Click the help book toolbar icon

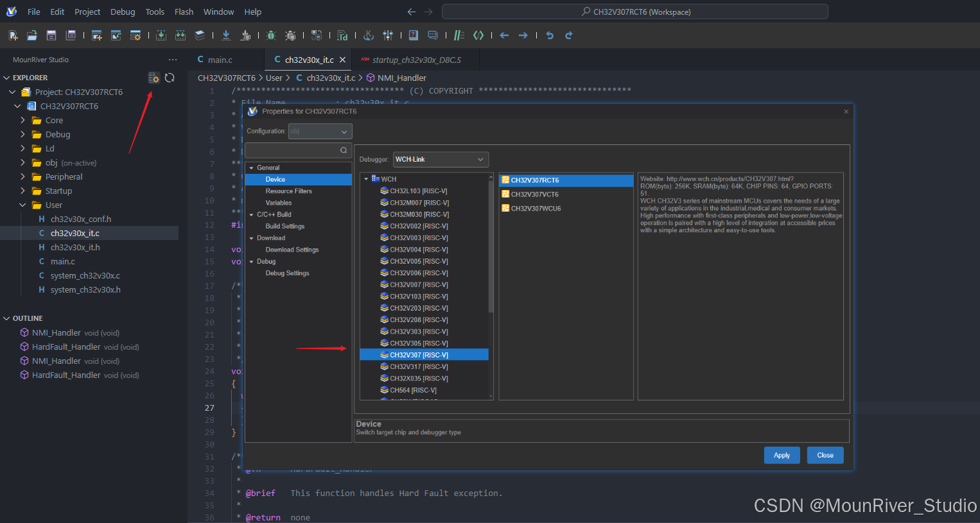tap(414, 35)
